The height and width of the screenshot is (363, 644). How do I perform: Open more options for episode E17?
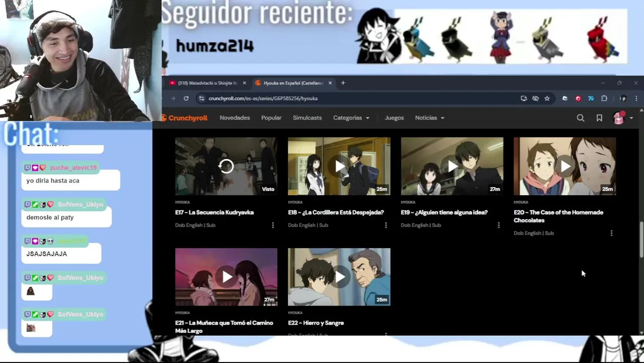click(x=273, y=225)
